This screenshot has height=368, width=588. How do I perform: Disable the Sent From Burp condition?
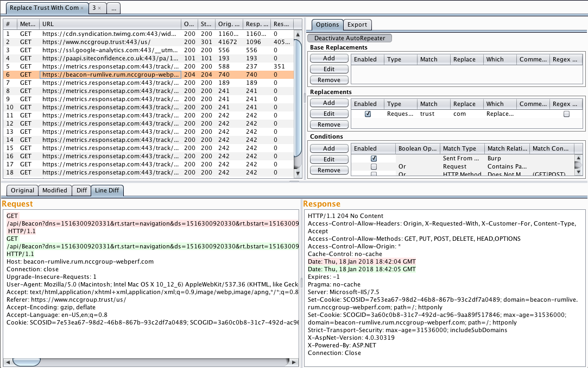click(x=374, y=159)
